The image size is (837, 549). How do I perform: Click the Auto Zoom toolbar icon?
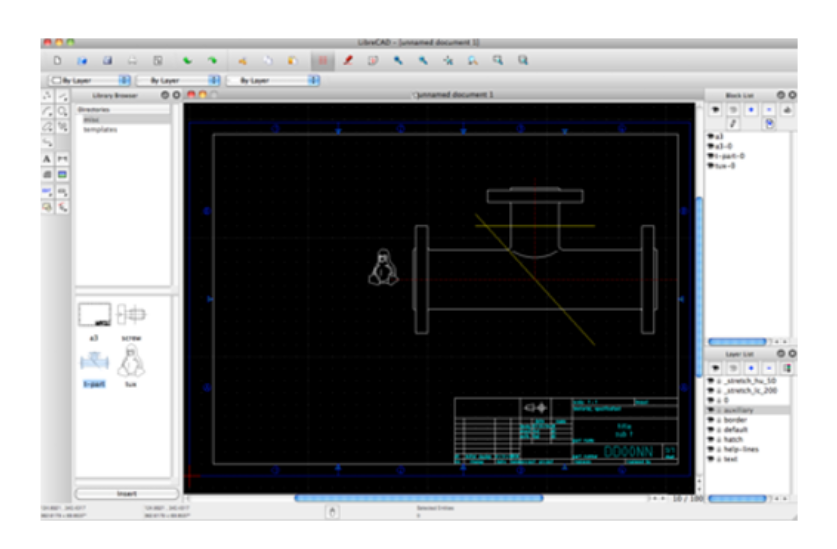tap(448, 60)
